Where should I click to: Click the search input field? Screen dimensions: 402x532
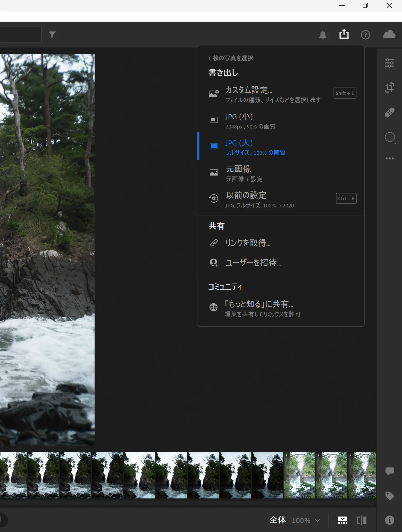point(21,35)
